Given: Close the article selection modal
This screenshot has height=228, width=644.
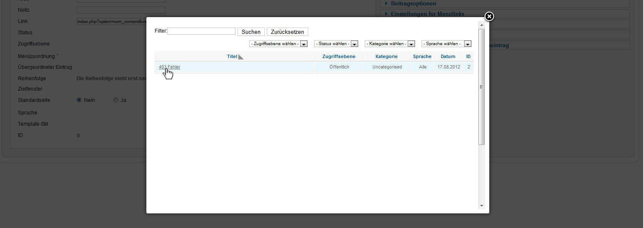Looking at the screenshot, I should point(489,16).
